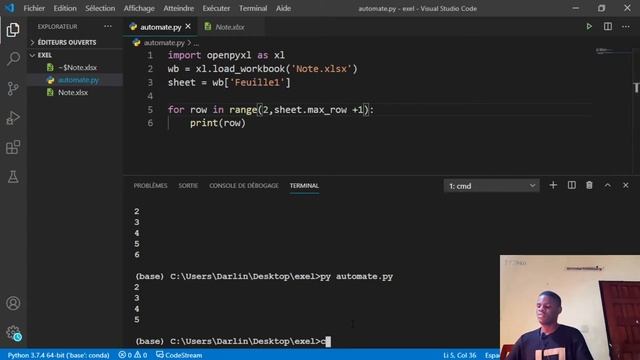Select the Python 3.7.4 interpreter in the status bar

click(x=58, y=355)
